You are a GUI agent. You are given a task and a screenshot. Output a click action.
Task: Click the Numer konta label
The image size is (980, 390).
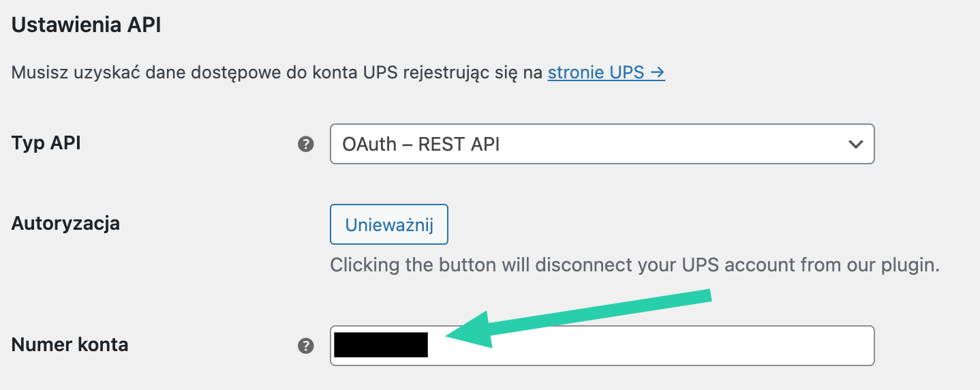[x=70, y=344]
